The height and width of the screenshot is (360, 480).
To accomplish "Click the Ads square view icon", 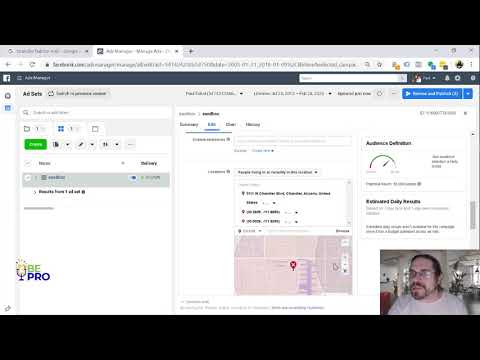I will coord(95,129).
